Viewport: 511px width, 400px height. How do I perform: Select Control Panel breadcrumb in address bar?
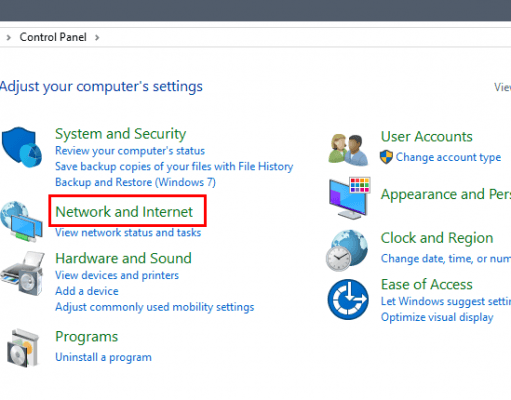53,37
